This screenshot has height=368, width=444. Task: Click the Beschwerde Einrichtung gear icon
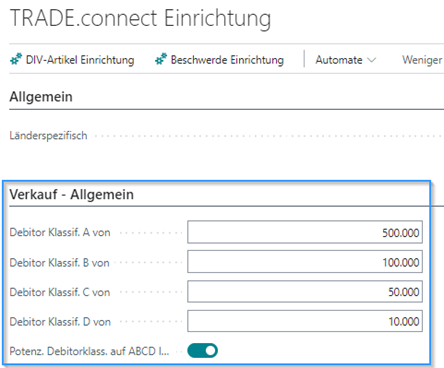point(161,59)
